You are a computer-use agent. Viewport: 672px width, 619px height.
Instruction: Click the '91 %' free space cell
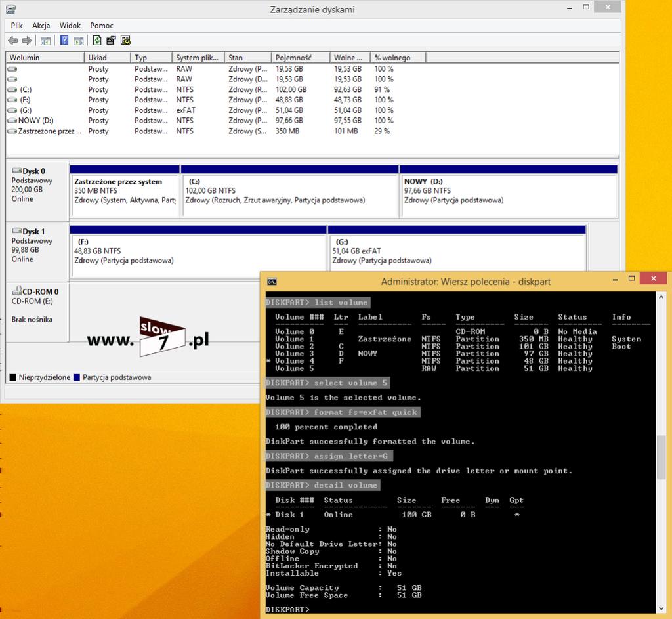[382, 89]
